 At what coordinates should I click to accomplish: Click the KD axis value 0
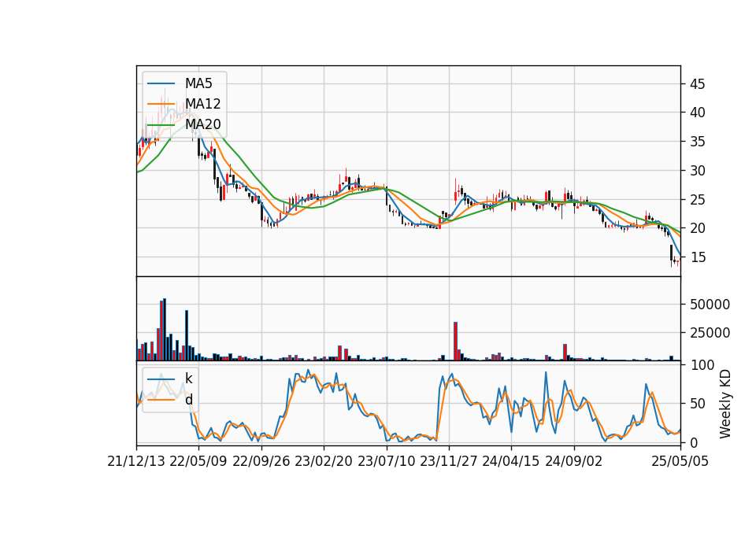click(694, 442)
